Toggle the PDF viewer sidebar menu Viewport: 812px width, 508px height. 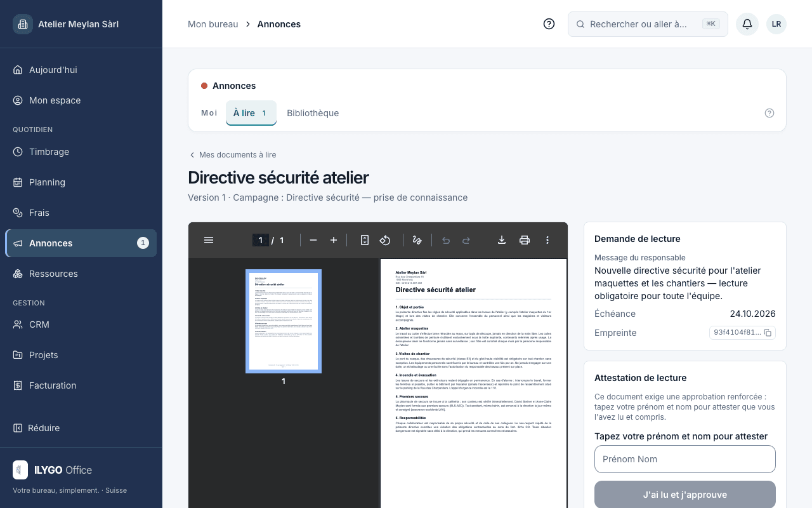click(209, 240)
